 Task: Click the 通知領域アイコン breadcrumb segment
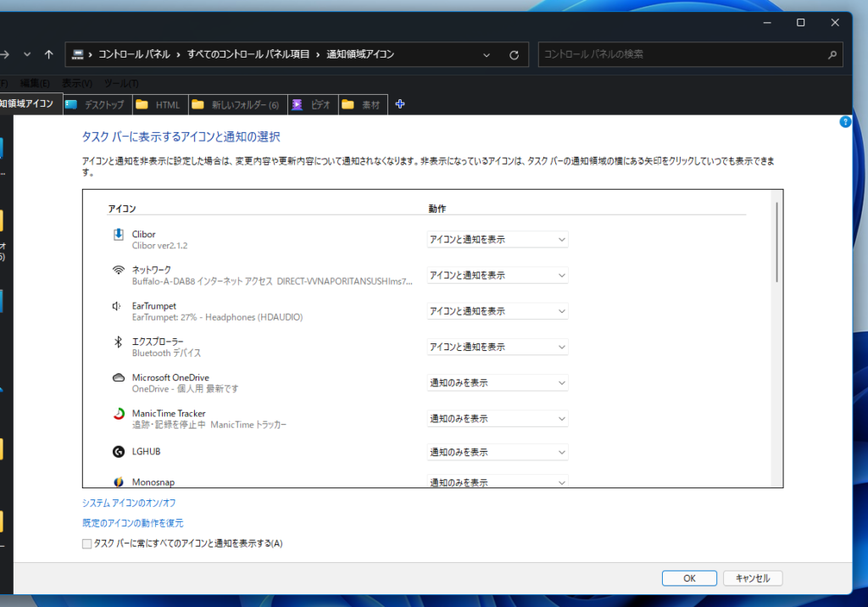click(360, 54)
